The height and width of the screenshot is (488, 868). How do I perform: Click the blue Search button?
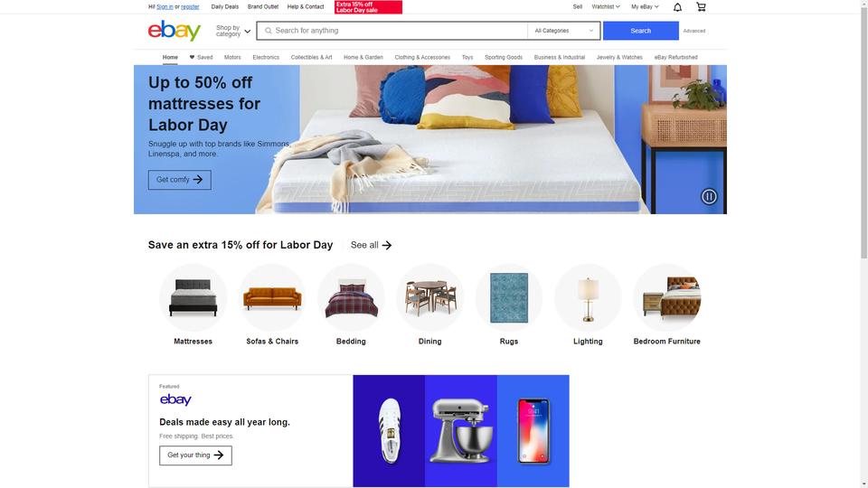[640, 31]
